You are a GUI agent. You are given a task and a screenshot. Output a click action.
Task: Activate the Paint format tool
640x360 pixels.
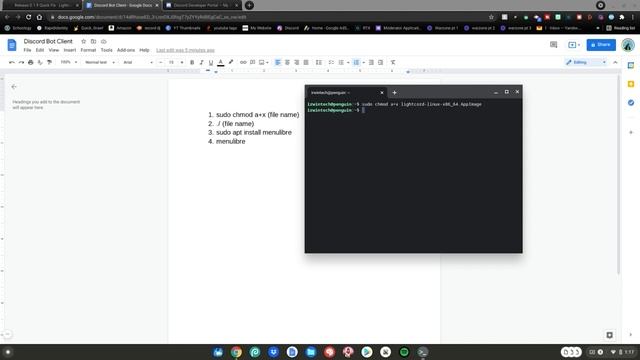pyautogui.click(x=49, y=62)
